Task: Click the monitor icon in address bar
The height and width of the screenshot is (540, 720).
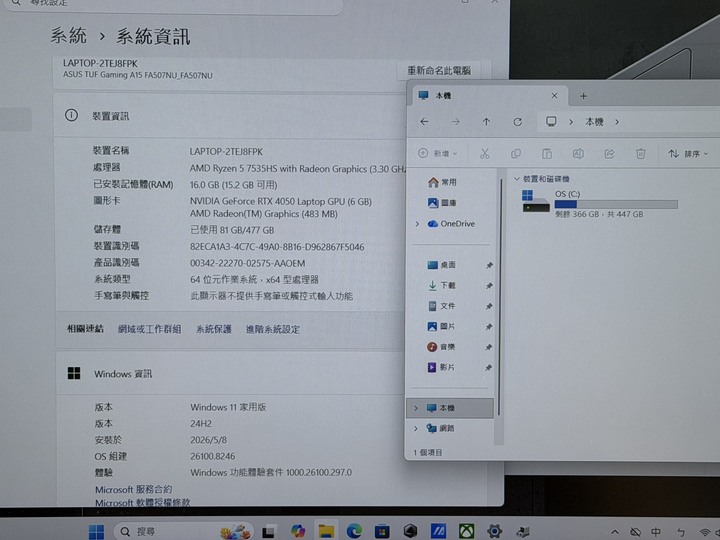Action: tap(551, 122)
